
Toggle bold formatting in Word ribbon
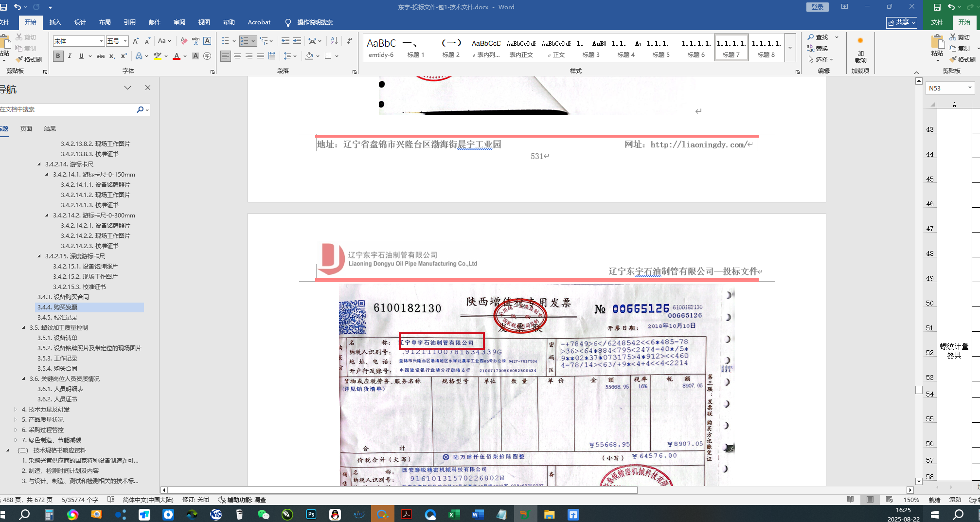(58, 56)
